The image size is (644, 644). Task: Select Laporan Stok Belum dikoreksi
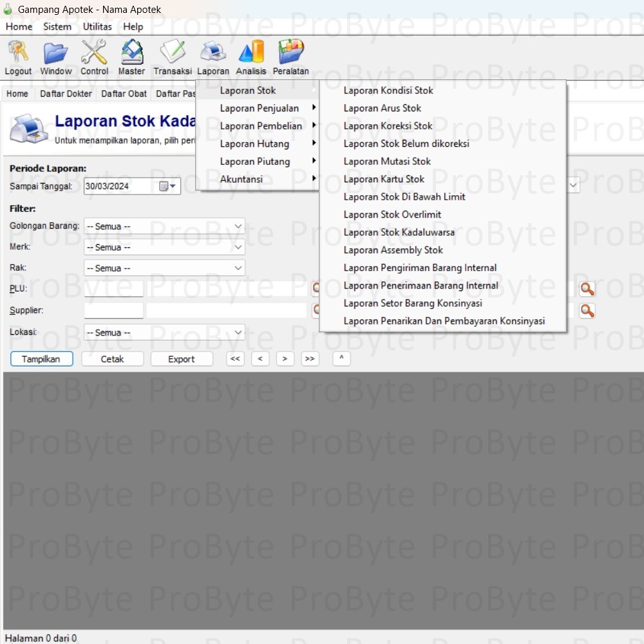(x=443, y=144)
